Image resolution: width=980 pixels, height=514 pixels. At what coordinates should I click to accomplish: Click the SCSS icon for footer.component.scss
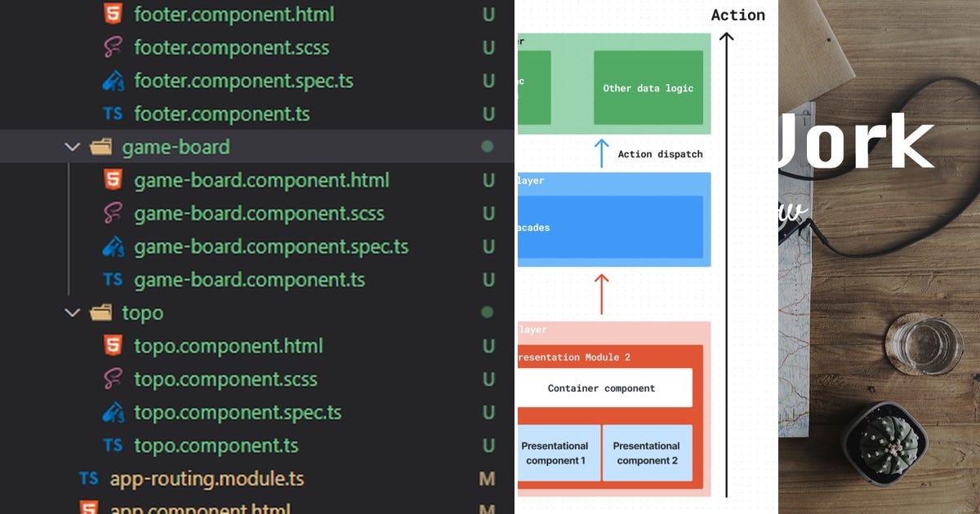click(x=113, y=47)
